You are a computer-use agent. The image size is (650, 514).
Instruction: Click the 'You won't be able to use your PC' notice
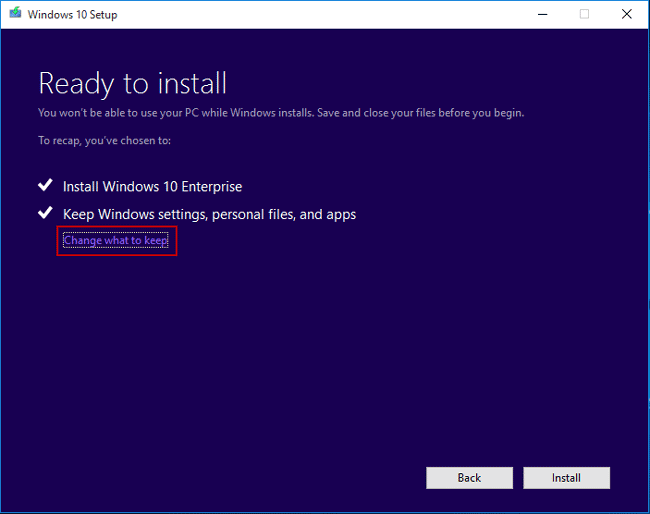[x=281, y=113]
